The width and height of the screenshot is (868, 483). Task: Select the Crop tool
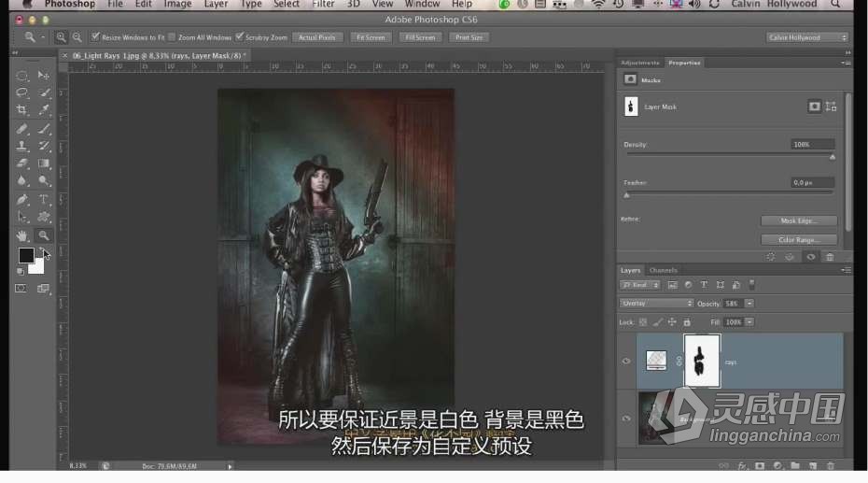coord(21,109)
